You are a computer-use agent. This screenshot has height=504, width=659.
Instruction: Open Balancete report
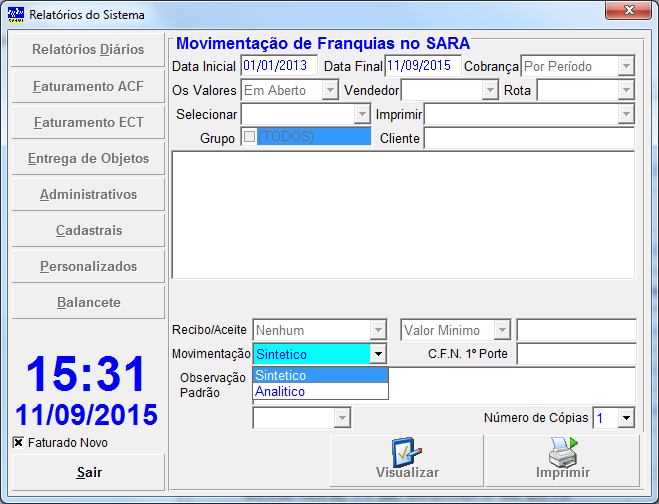click(x=88, y=303)
